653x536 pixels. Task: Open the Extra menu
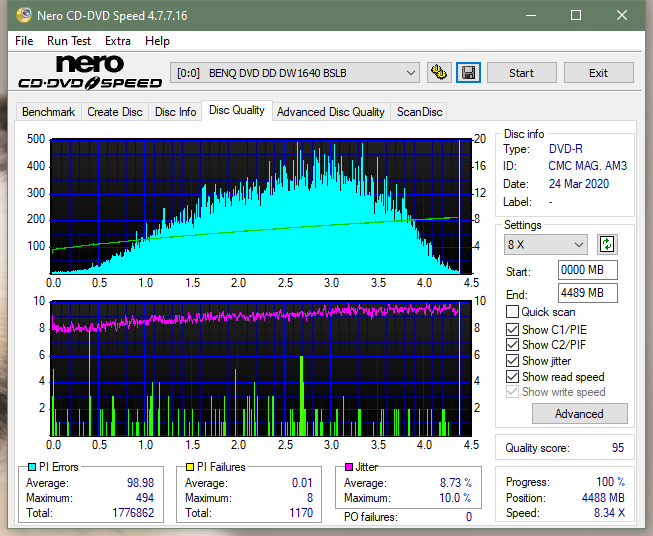[118, 41]
